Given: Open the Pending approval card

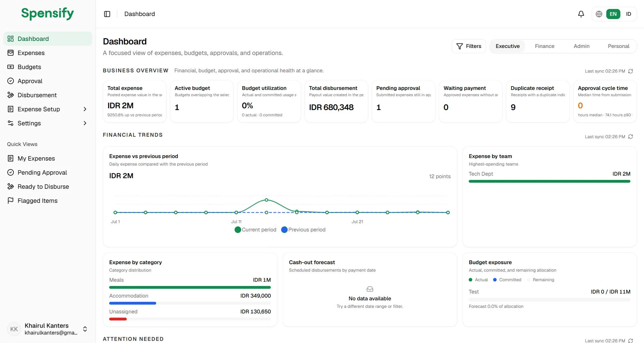Looking at the screenshot, I should pyautogui.click(x=403, y=101).
